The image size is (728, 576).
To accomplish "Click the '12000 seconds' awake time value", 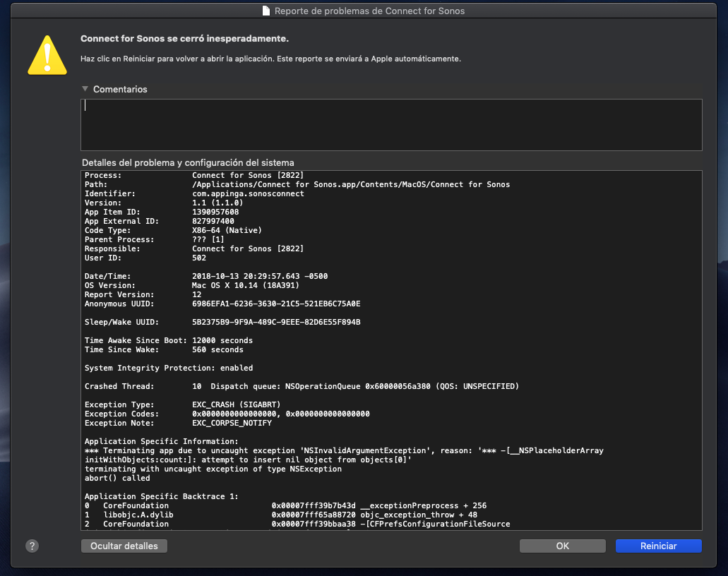I will (222, 341).
